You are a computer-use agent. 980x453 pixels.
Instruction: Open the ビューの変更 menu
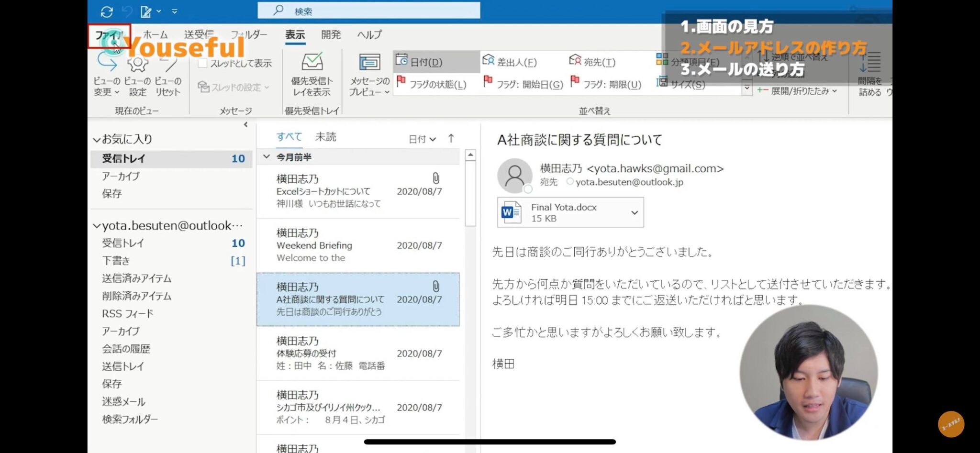pyautogui.click(x=107, y=75)
